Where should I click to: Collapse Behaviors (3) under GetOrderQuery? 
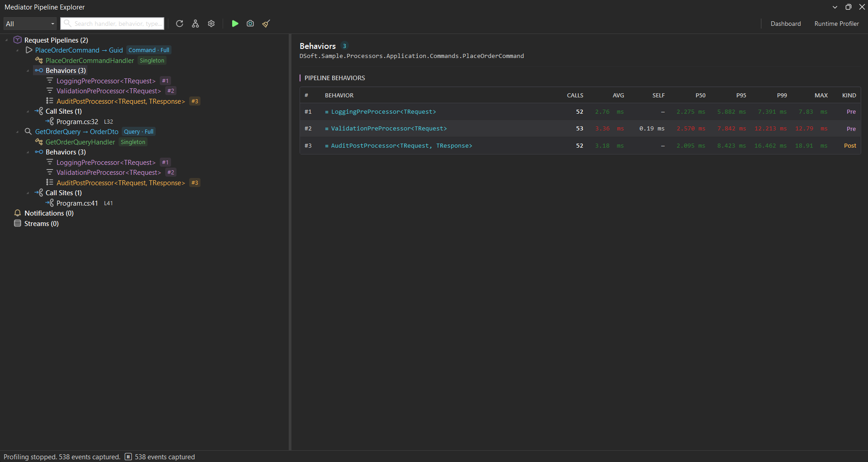(x=28, y=152)
